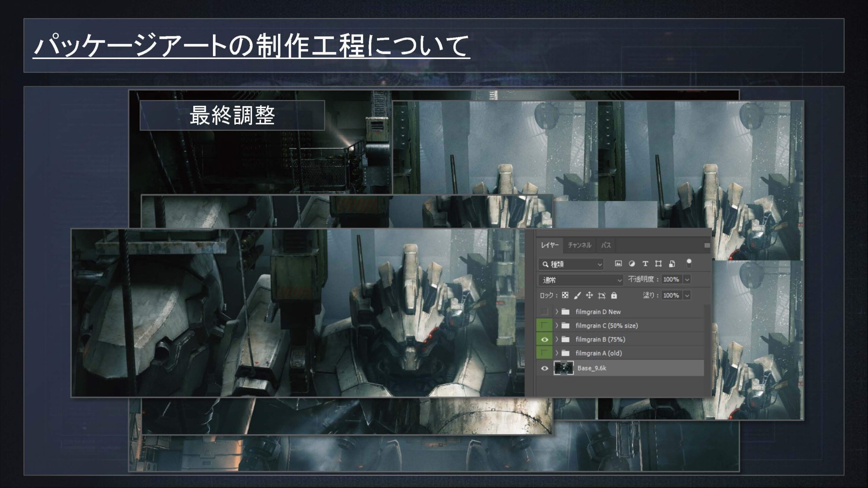868x488 pixels.
Task: Click folder icon of filmgrain A (old)
Action: tap(565, 353)
